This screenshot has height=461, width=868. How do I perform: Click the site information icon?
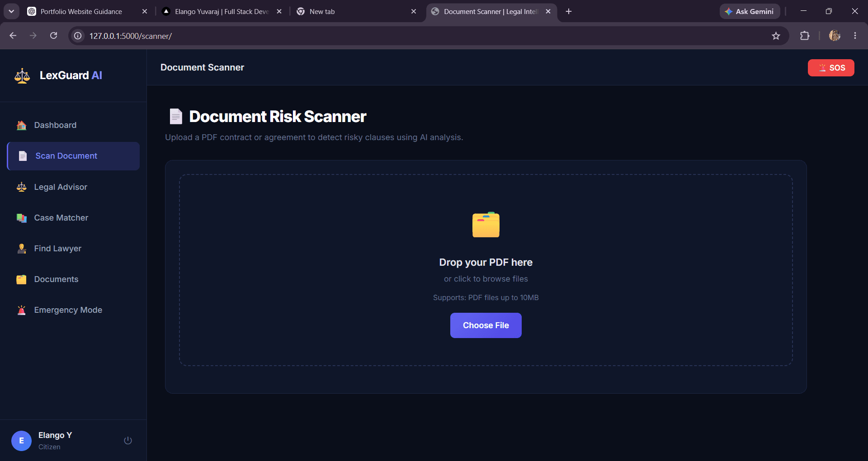pyautogui.click(x=78, y=36)
